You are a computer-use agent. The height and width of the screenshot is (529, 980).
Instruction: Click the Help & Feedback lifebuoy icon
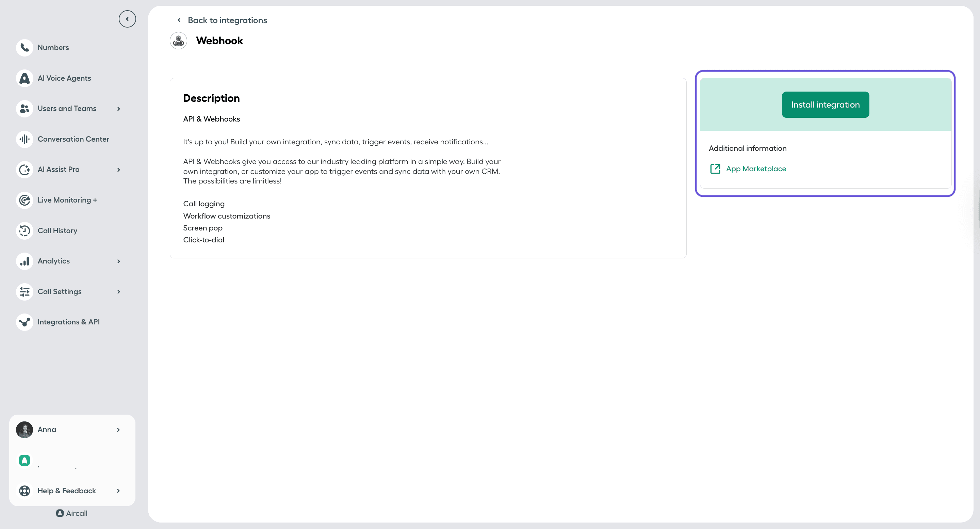(24, 491)
